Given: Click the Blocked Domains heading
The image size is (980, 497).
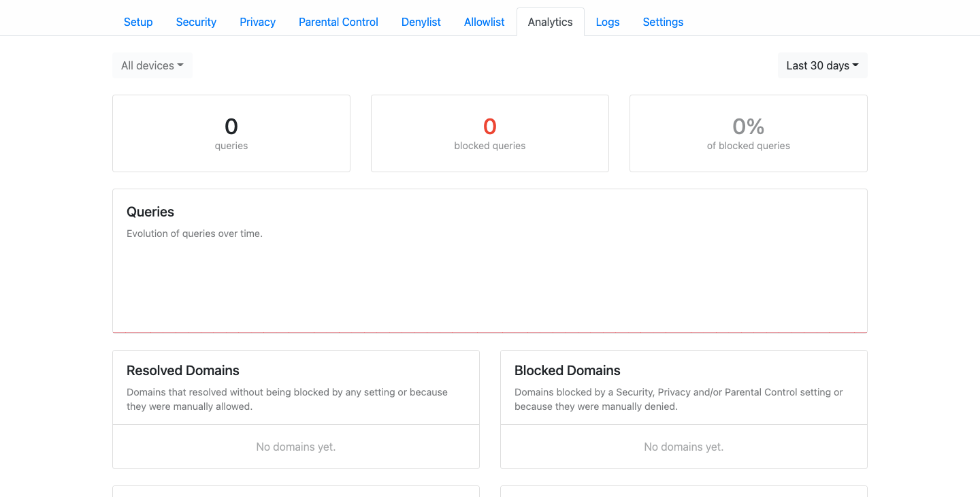Looking at the screenshot, I should (x=568, y=370).
